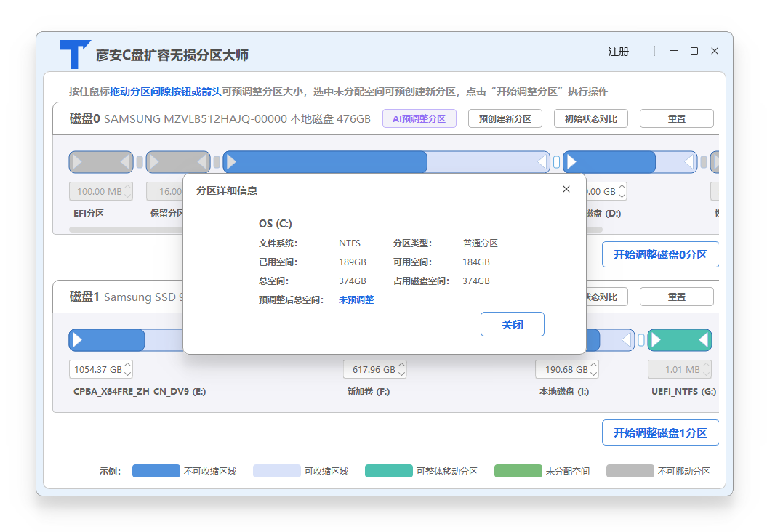This screenshot has height=532, width=767.
Task: Increase the D: partition size with up arrow
Action: pyautogui.click(x=622, y=188)
